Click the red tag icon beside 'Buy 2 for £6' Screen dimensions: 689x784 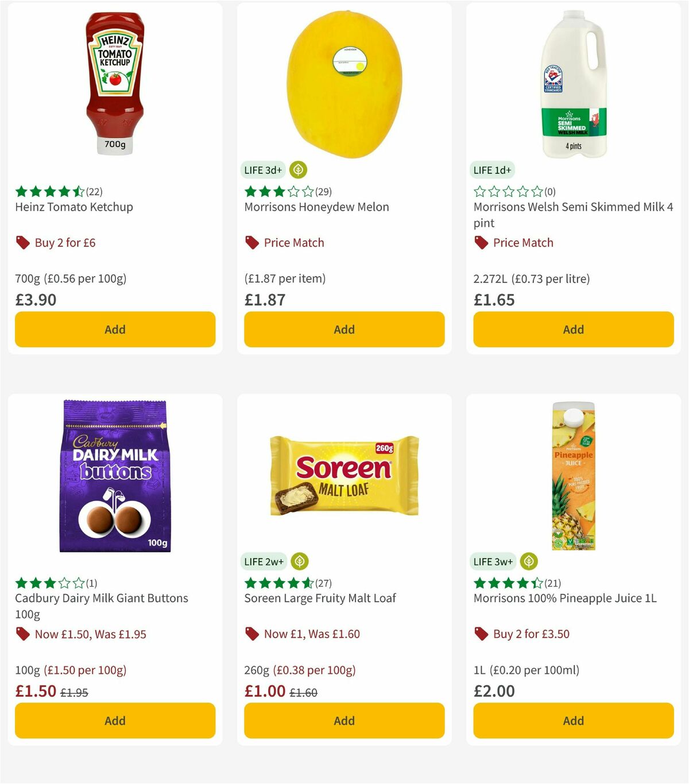(22, 243)
